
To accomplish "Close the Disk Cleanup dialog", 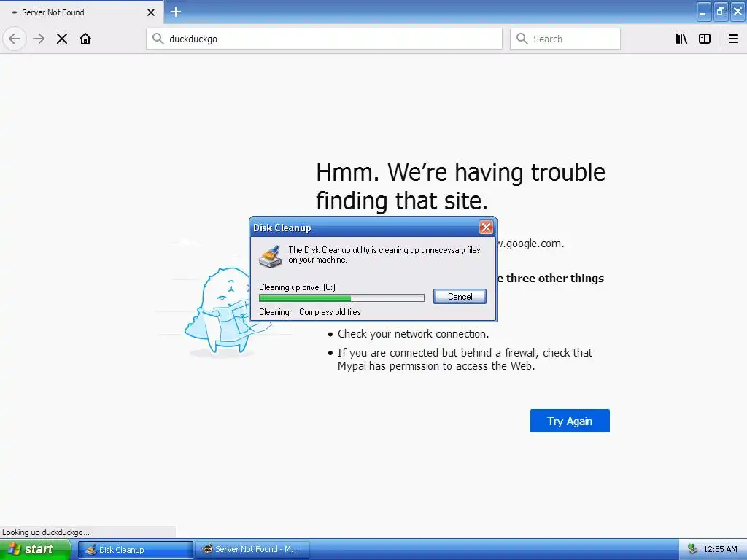I will pos(486,227).
